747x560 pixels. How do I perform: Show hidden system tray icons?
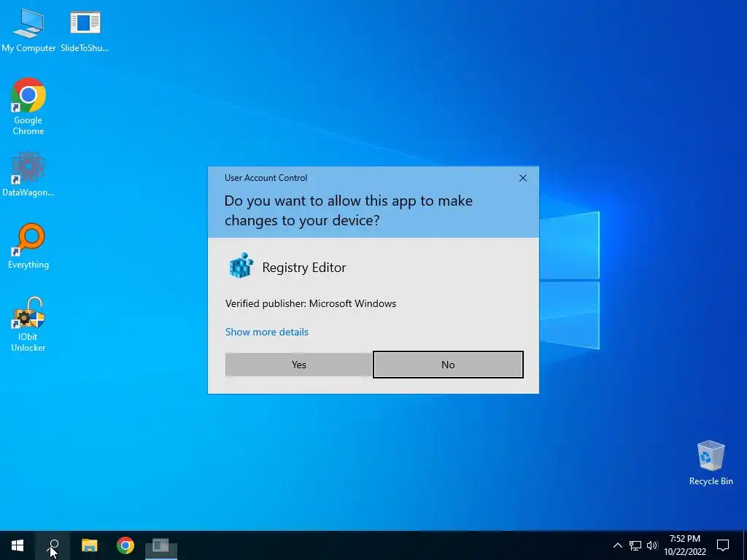tap(617, 545)
